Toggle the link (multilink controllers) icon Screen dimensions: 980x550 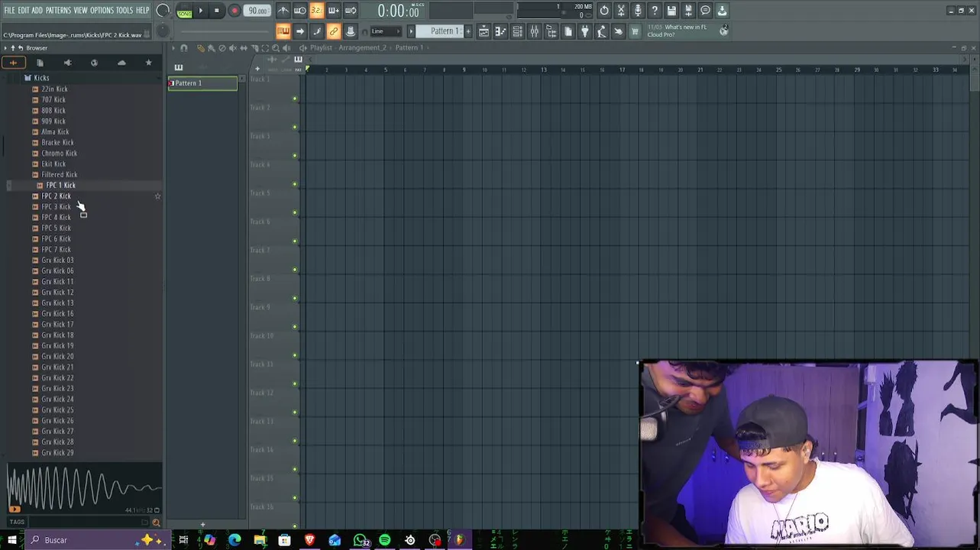(x=334, y=31)
